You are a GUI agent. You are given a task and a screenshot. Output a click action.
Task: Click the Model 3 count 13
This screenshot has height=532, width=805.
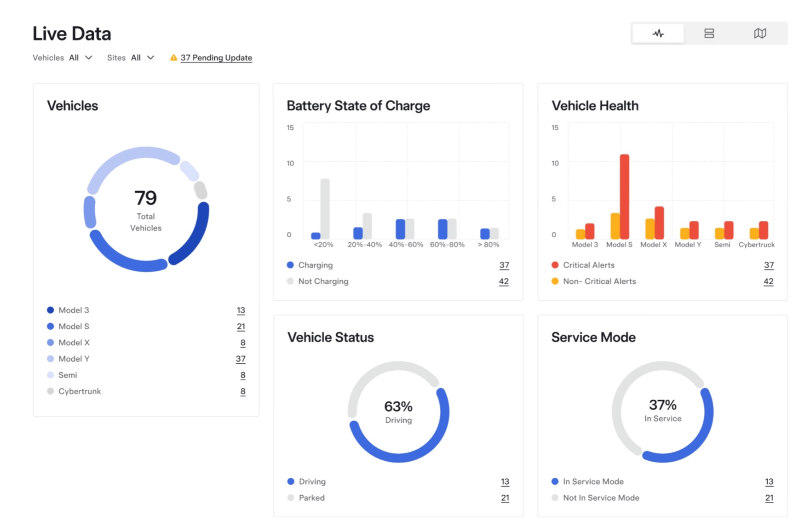(241, 310)
